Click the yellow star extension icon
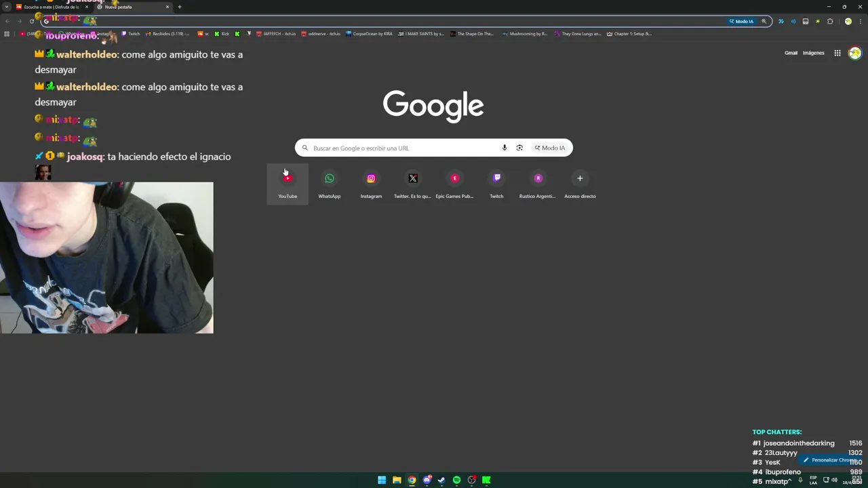Image resolution: width=868 pixels, height=488 pixels. (818, 21)
